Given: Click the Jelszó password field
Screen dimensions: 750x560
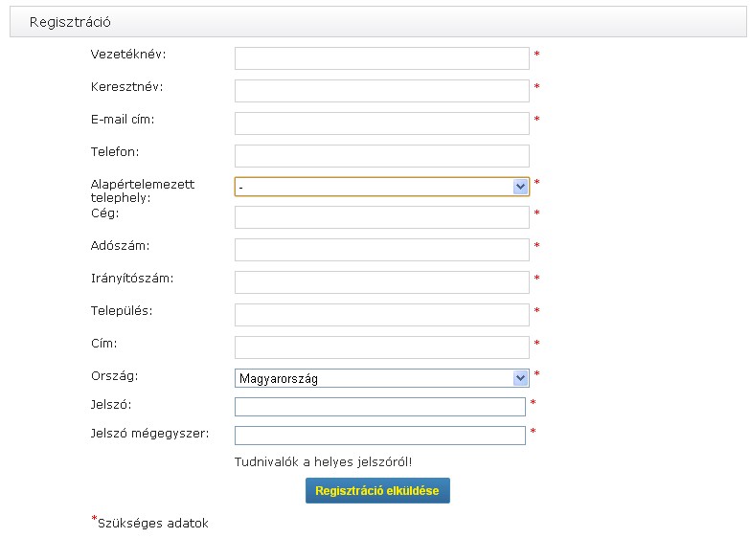Looking at the screenshot, I should point(379,407).
